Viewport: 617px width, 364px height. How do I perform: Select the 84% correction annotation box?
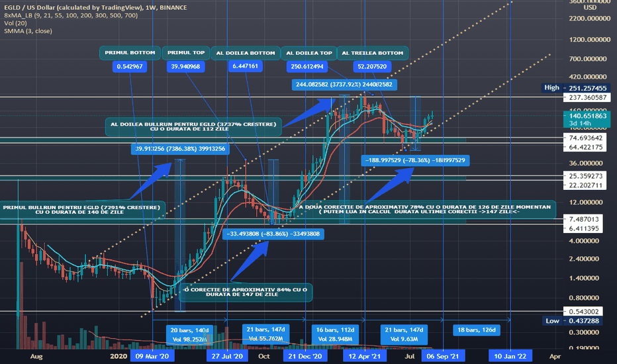point(246,292)
